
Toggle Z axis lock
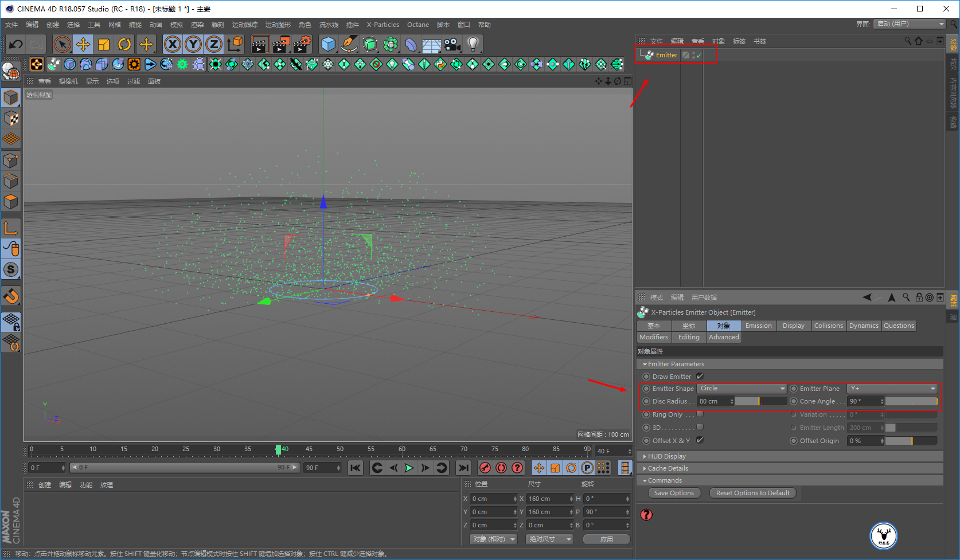(x=214, y=44)
